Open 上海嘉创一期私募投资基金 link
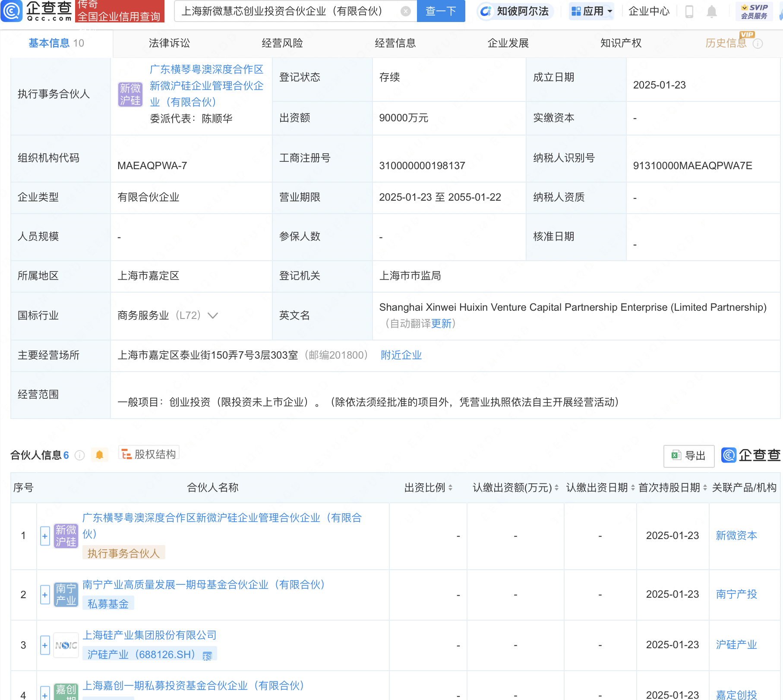This screenshot has width=783, height=700. point(193,686)
